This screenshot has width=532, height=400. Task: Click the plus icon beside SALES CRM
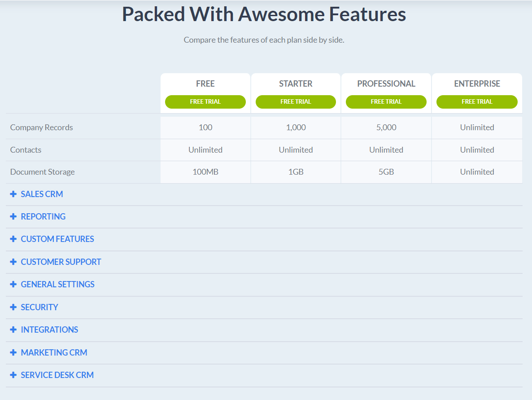13,194
